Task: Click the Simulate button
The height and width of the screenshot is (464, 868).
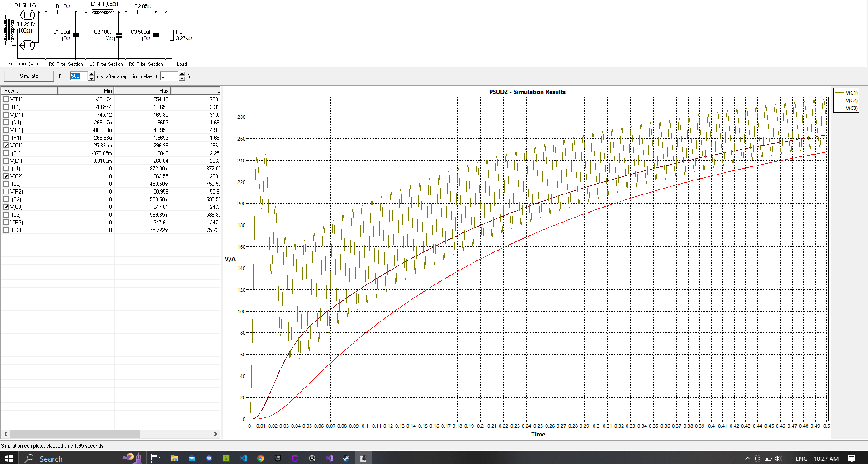Action: (29, 76)
